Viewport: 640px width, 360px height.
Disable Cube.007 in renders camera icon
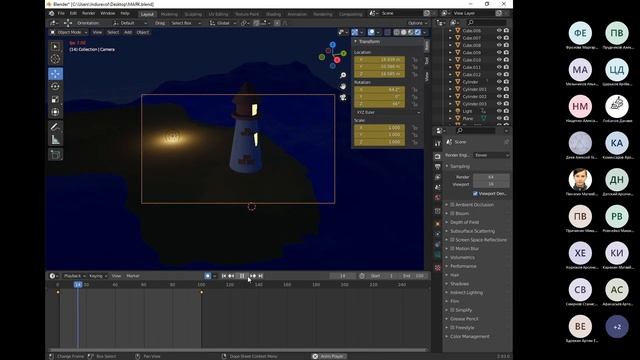(506, 38)
